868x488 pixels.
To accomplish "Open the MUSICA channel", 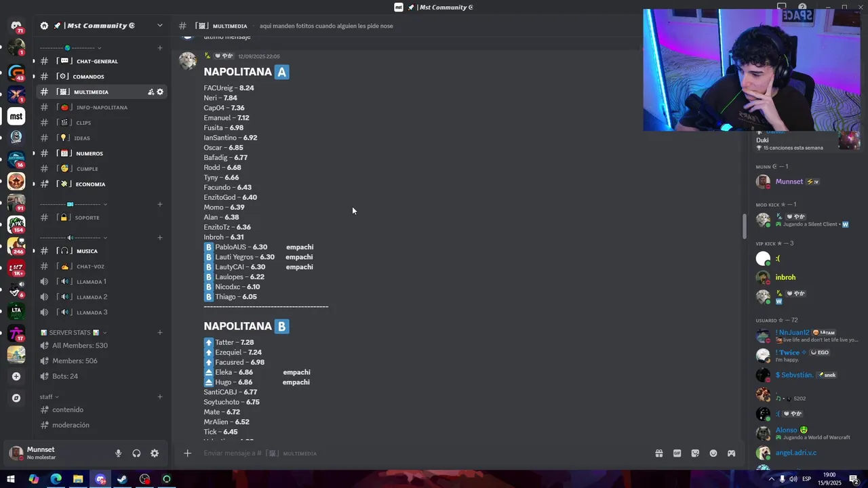I will click(x=102, y=251).
